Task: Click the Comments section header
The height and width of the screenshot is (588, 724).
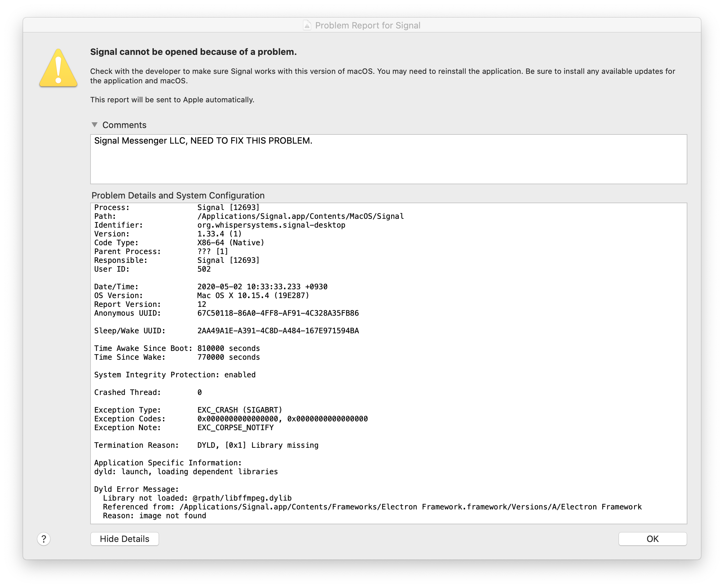Action: point(125,125)
